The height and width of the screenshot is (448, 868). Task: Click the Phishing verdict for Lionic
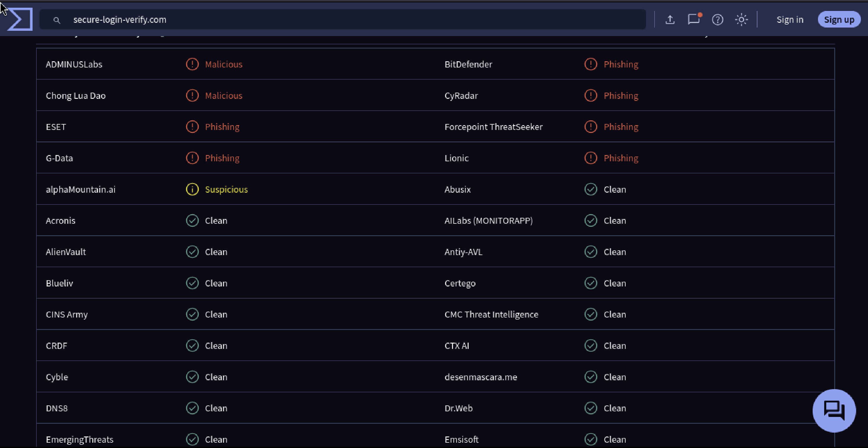pyautogui.click(x=621, y=158)
